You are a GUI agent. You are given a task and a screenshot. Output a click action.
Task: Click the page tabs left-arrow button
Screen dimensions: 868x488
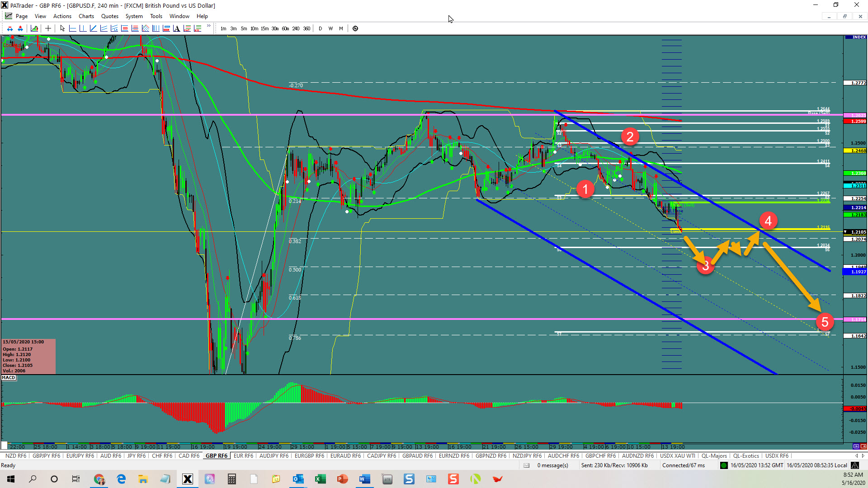click(856, 456)
